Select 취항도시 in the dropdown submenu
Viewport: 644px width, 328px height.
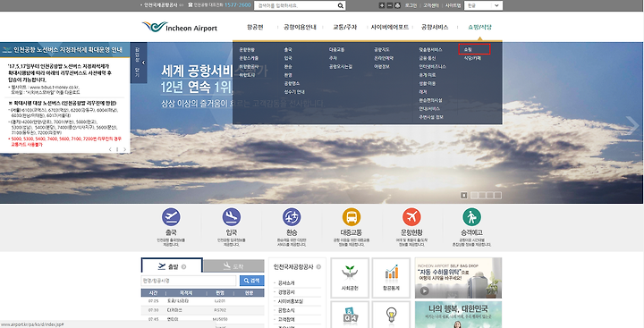click(x=247, y=75)
